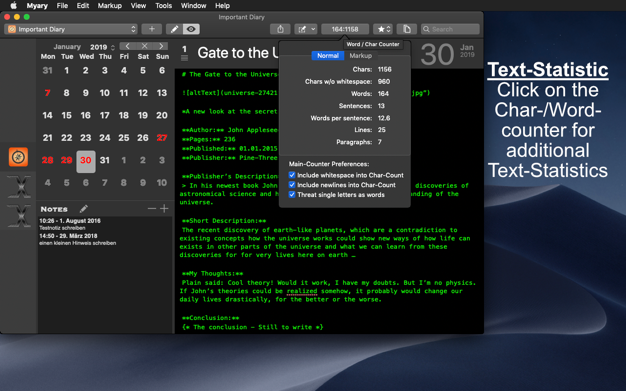The width and height of the screenshot is (626, 391).
Task: Open the Important Diary selector dropdown
Action: pos(71,29)
